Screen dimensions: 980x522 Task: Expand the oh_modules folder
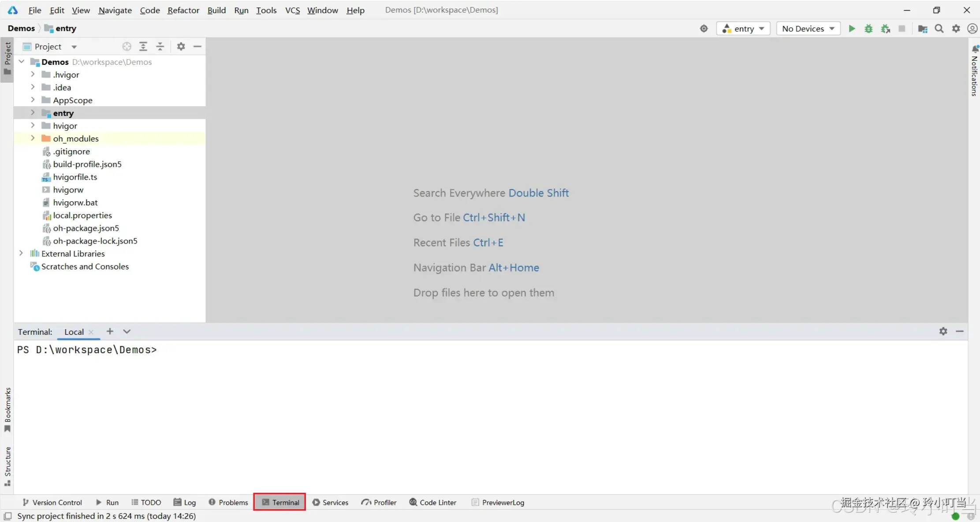[33, 138]
